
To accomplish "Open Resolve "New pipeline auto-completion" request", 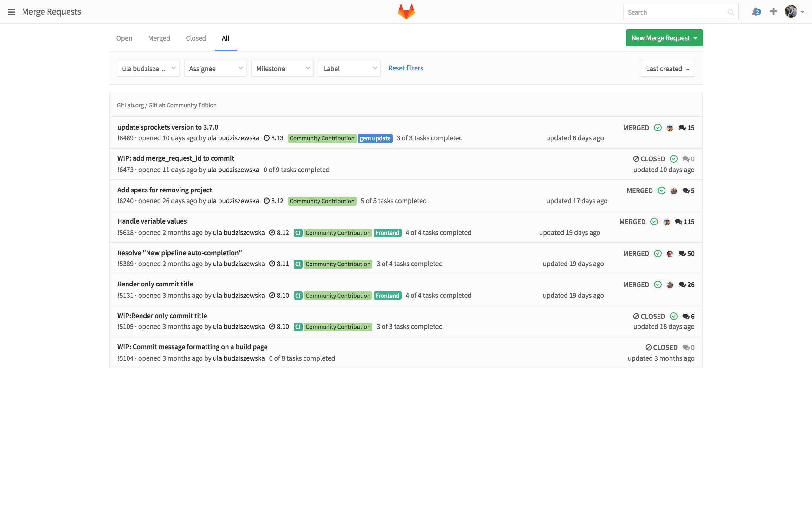I will point(180,253).
